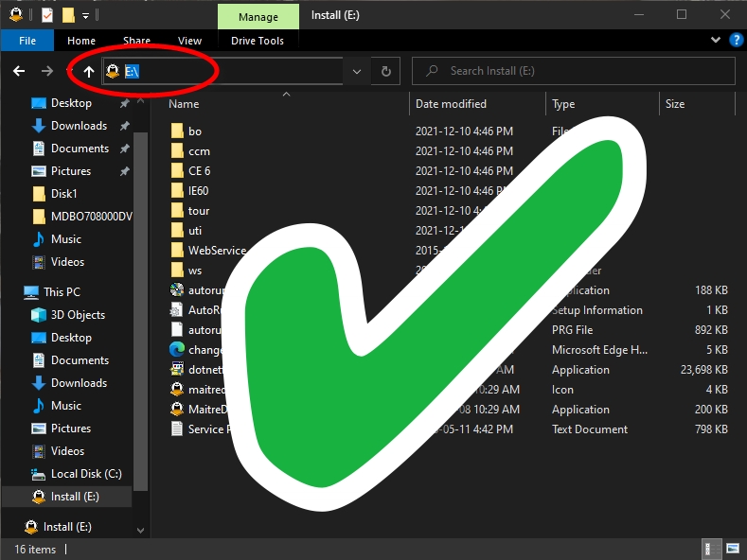Switch to the details view layout

tap(708, 549)
